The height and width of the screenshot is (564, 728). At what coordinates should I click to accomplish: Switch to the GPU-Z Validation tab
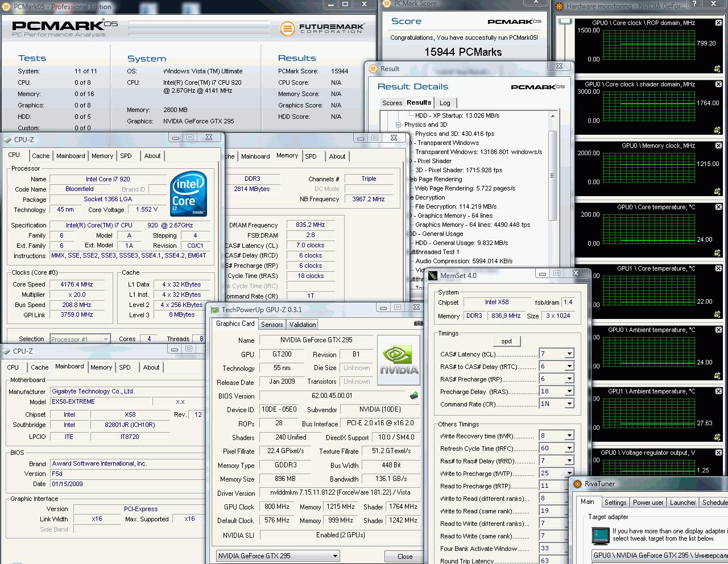point(303,325)
